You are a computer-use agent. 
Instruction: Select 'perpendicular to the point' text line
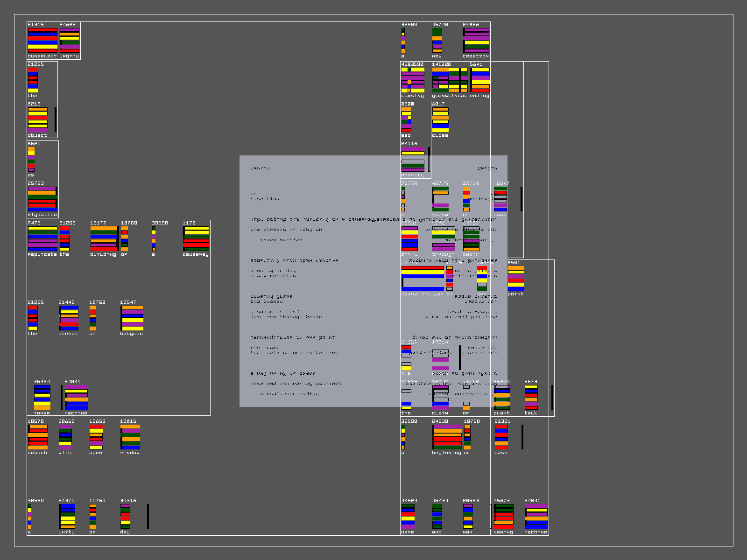tap(292, 337)
